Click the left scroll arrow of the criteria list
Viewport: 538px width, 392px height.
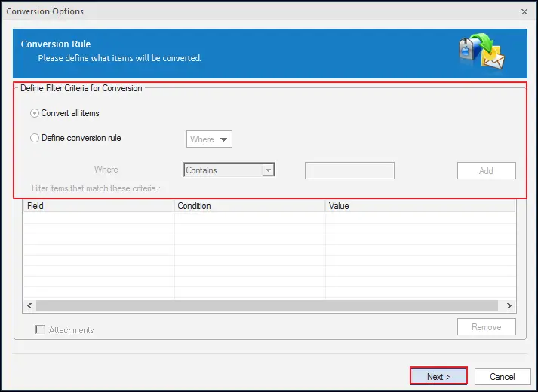[x=29, y=305]
